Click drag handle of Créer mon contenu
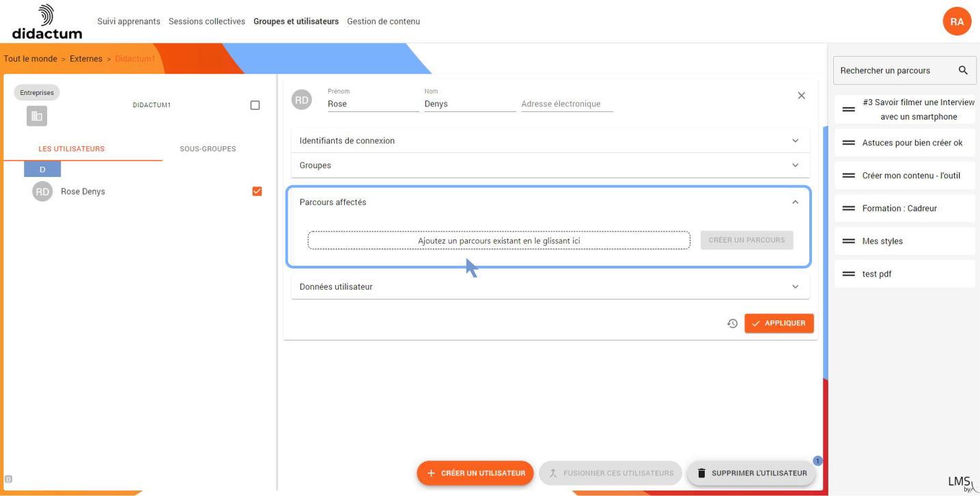The image size is (980, 496). point(849,176)
